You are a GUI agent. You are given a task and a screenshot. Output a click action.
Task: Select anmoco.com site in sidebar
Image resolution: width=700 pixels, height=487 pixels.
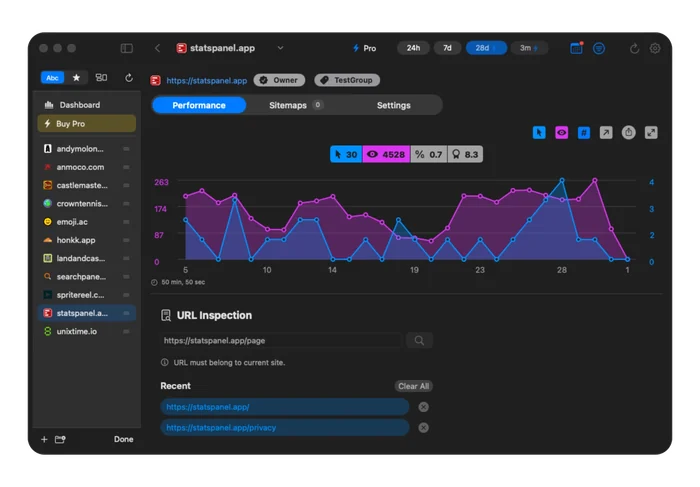click(87, 167)
